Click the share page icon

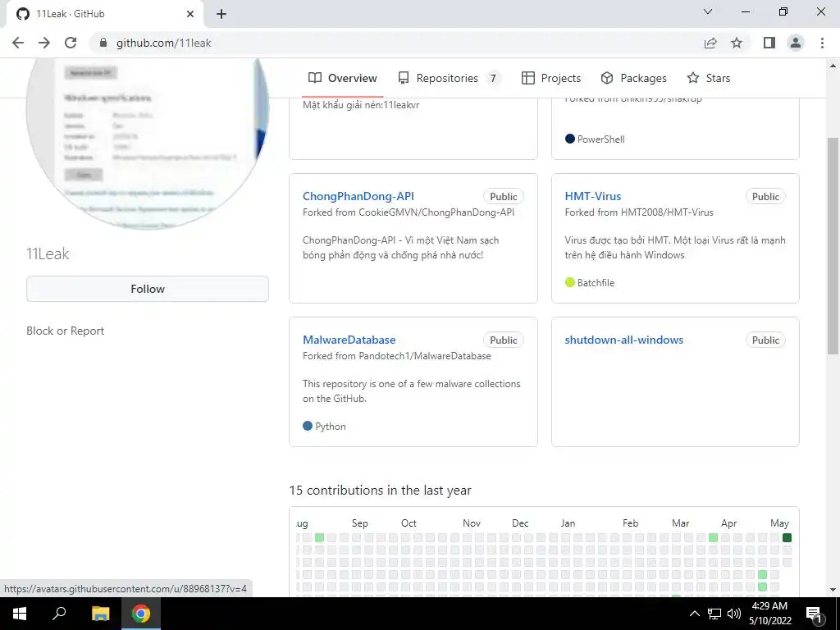point(710,43)
